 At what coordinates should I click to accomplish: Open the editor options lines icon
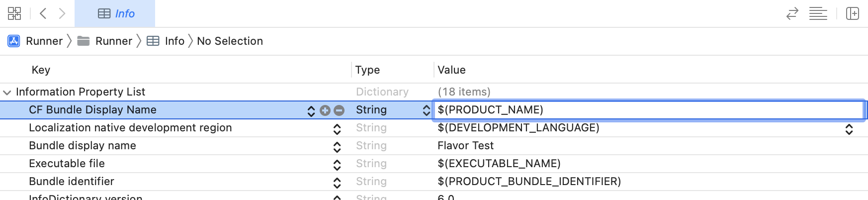(x=818, y=13)
